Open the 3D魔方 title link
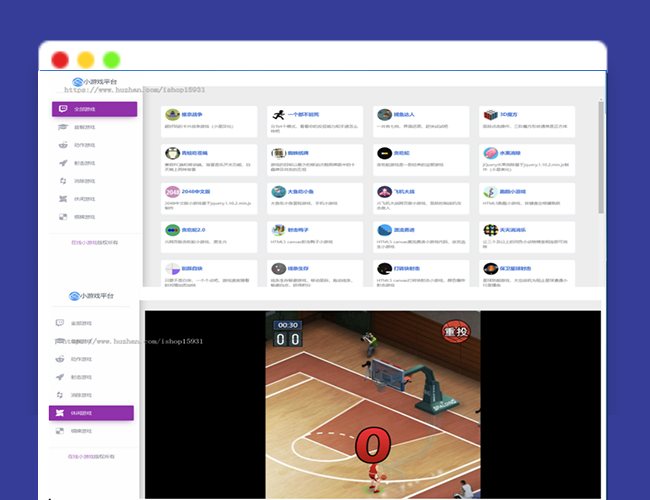The height and width of the screenshot is (500, 650). 508,114
